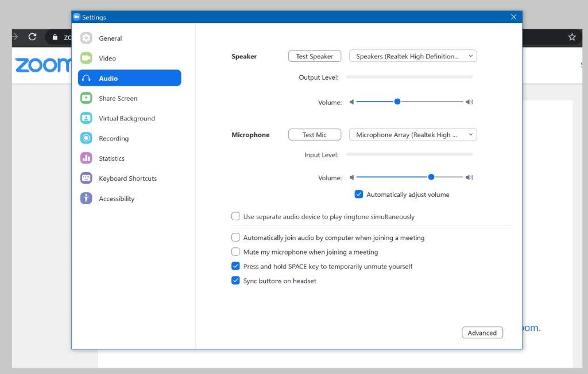Select the Audio tab in sidebar
588x374 pixels.
coord(129,78)
